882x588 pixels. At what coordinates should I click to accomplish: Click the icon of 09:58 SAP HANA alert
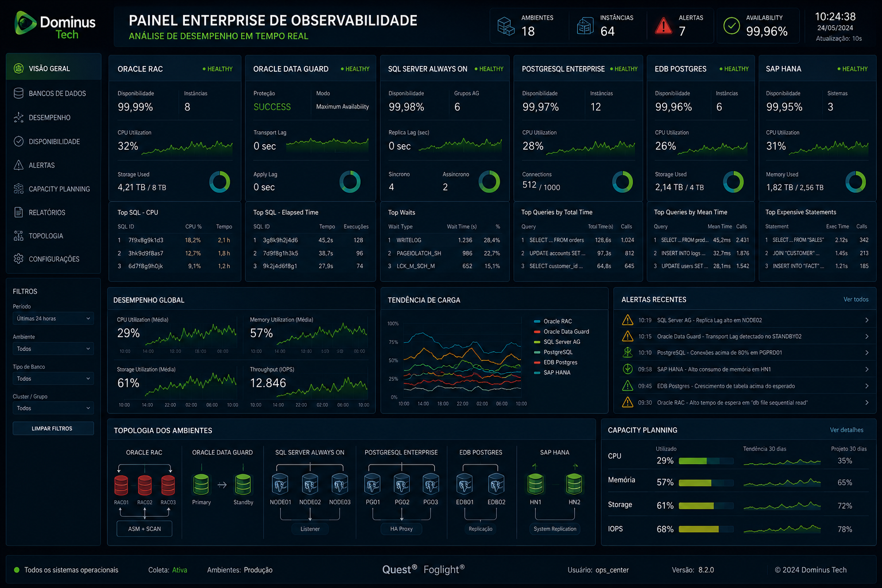click(628, 369)
